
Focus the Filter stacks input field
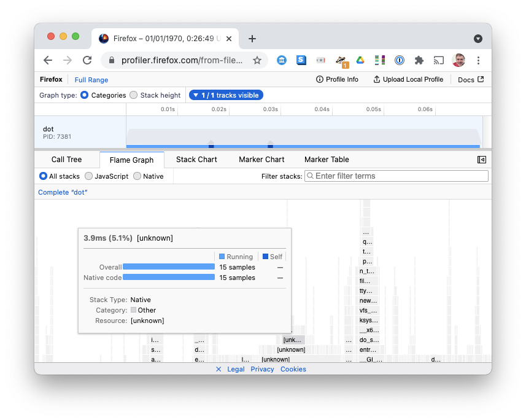click(396, 176)
